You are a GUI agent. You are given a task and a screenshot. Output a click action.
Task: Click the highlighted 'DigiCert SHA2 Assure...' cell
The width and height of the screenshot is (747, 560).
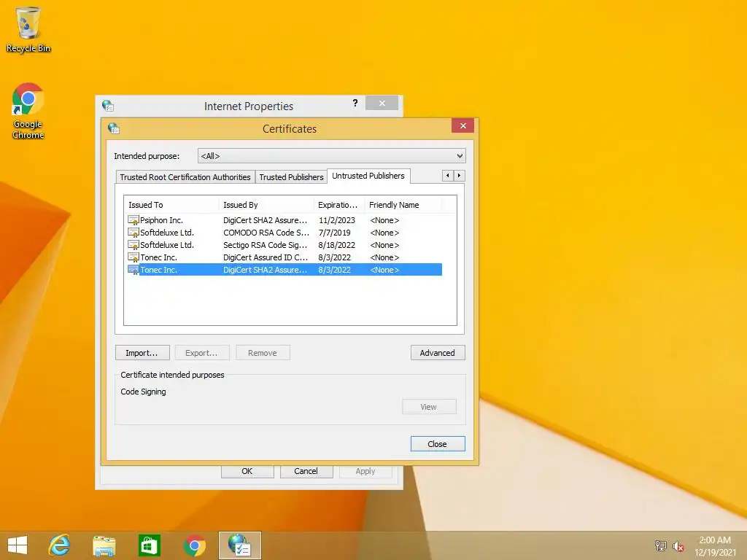coord(266,270)
